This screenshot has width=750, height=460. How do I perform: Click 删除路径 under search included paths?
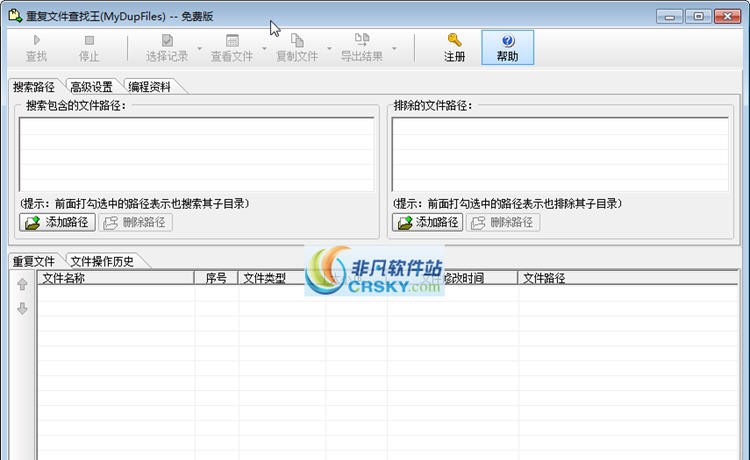click(x=135, y=222)
